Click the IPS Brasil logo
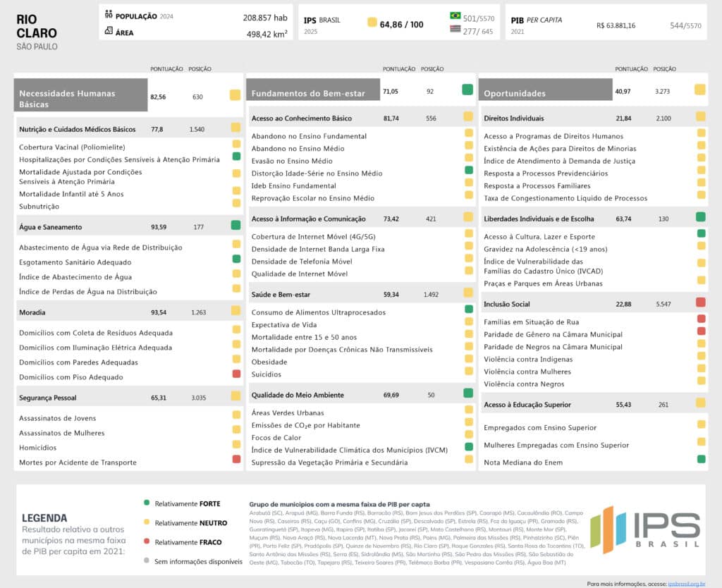The image size is (722, 588). click(x=645, y=529)
